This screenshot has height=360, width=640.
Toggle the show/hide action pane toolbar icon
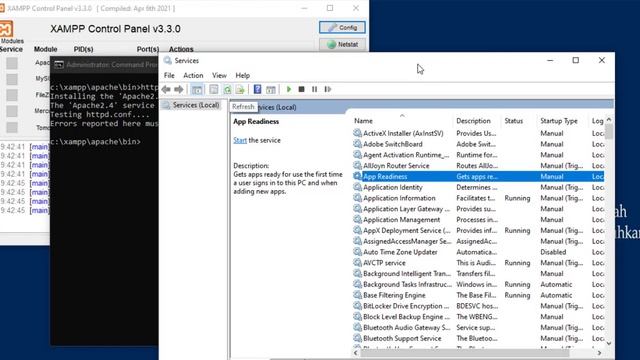pyautogui.click(x=271, y=89)
